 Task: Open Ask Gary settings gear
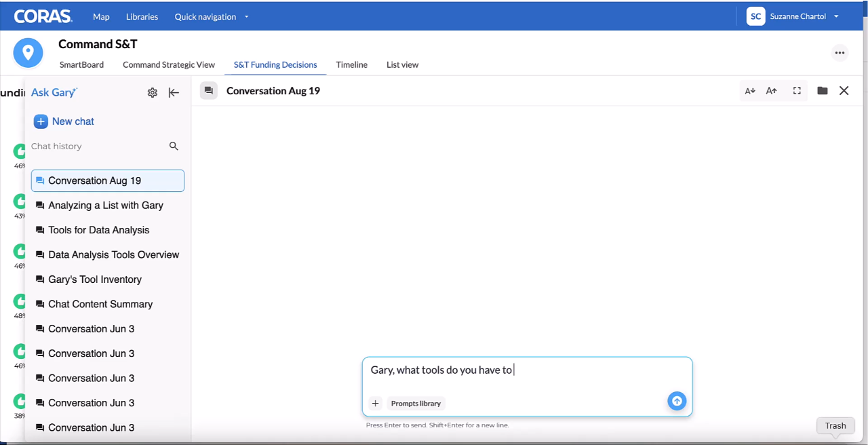tap(153, 93)
